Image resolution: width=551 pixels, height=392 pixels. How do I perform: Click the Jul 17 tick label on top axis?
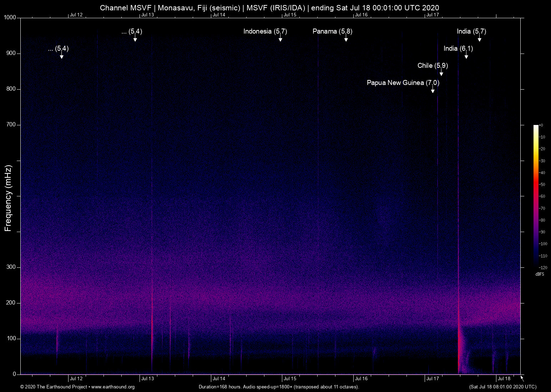pyautogui.click(x=433, y=15)
